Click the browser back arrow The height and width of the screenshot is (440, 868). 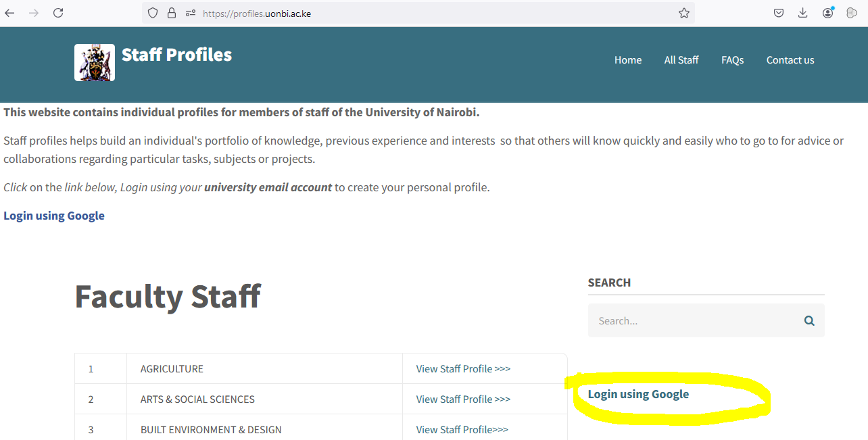coord(9,13)
